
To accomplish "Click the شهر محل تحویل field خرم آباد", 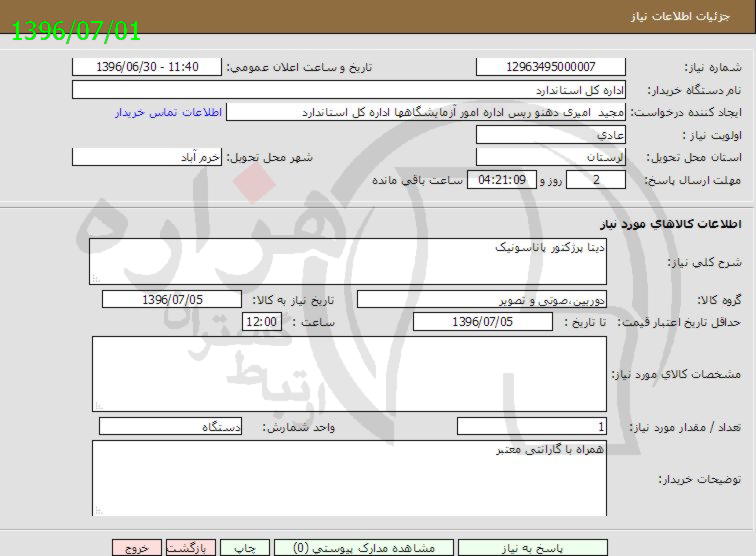I will click(x=147, y=157).
